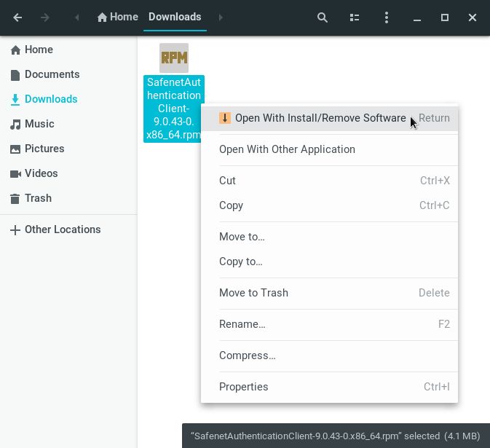Open Documents in the sidebar
490x448 pixels.
tap(68, 74)
